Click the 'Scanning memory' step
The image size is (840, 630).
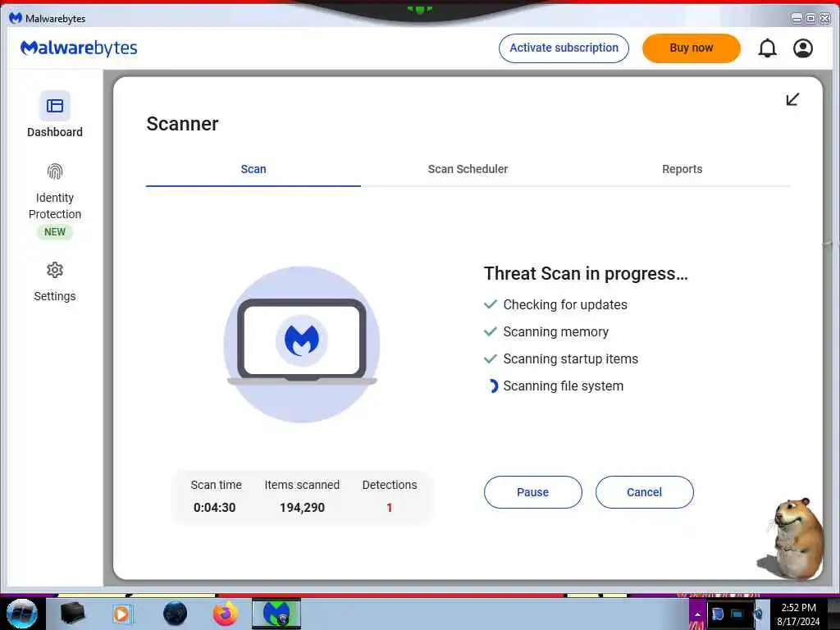click(546, 332)
